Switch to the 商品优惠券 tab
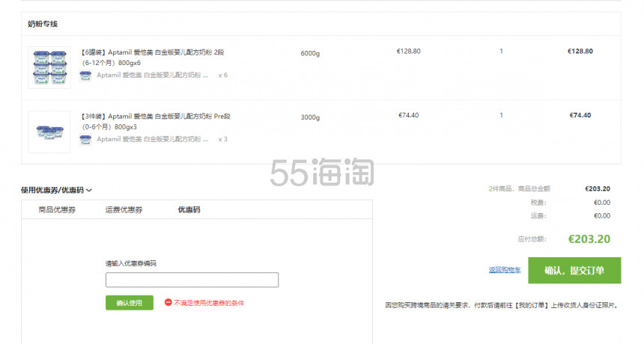Image resolution: width=644 pixels, height=344 pixels. pos(57,210)
